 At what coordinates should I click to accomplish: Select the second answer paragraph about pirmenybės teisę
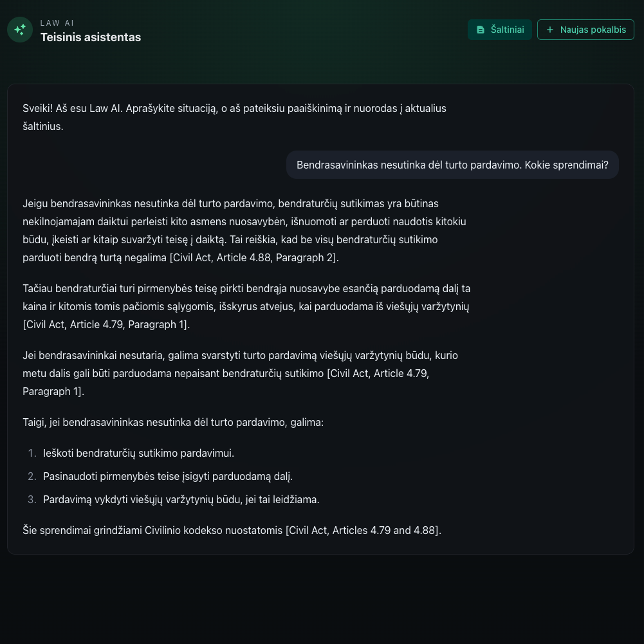(x=246, y=306)
